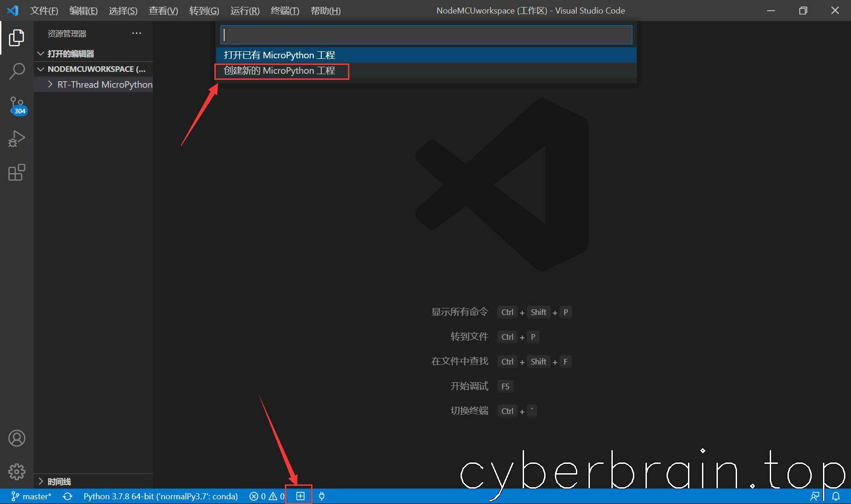Close the Visual Studio Code window

(x=835, y=10)
